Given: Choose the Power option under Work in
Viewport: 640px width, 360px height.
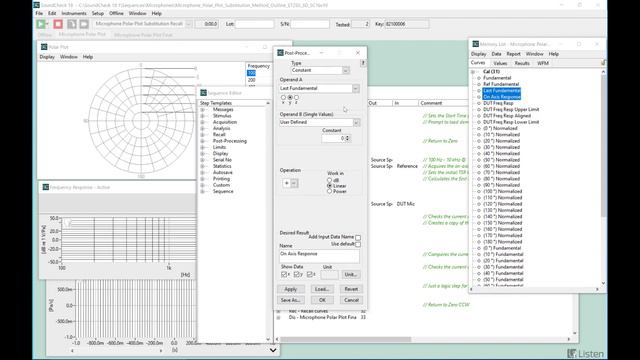Looking at the screenshot, I should [x=329, y=191].
